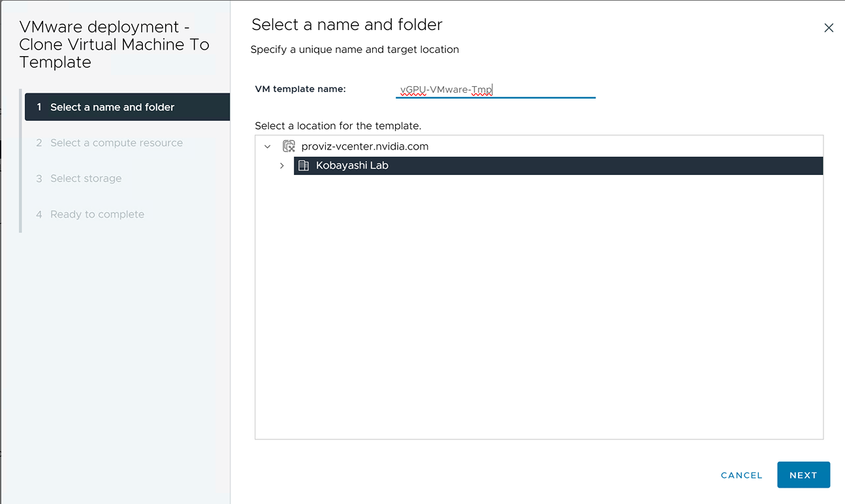The width and height of the screenshot is (845, 504).
Task: Close the Clone Virtual Machine wizard dialog
Action: [x=829, y=28]
